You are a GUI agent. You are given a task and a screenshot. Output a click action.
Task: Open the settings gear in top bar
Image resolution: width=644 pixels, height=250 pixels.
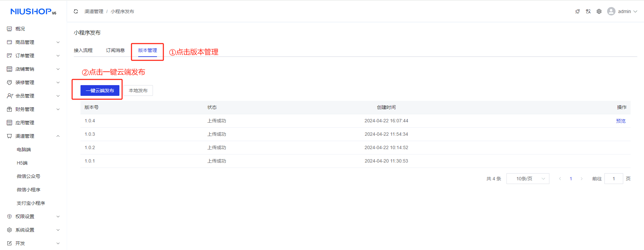click(599, 11)
